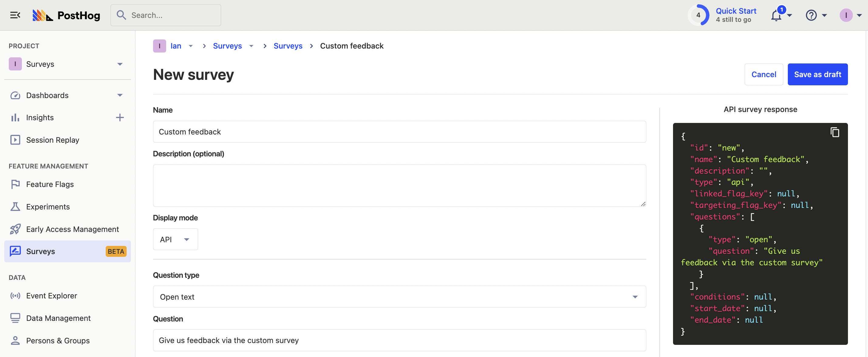Open the notifications bell
Image resolution: width=868 pixels, height=357 pixels.
pyautogui.click(x=776, y=15)
